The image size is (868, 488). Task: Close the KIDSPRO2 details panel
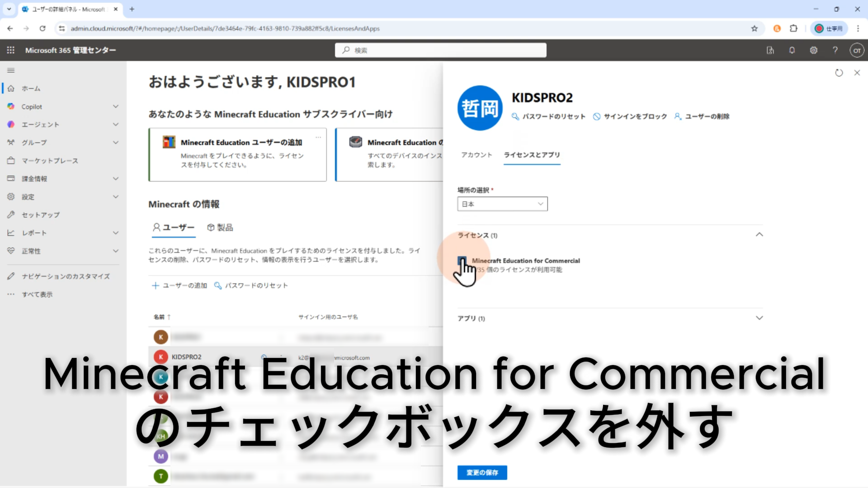click(857, 73)
